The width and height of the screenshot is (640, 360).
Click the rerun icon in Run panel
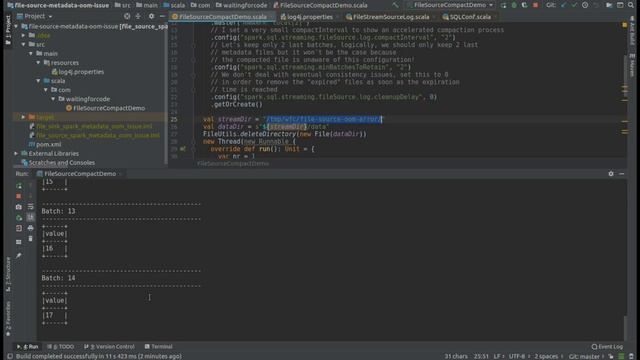point(19,186)
